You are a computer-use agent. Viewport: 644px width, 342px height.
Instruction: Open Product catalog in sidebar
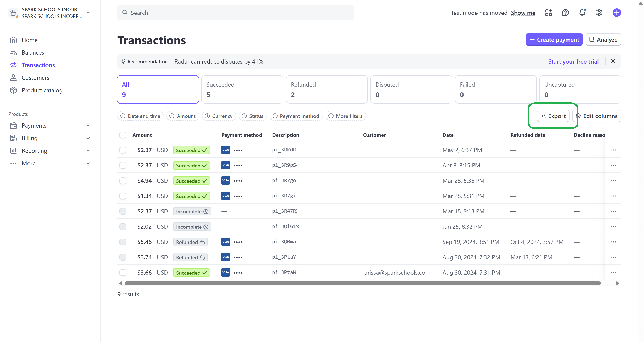[x=42, y=90]
